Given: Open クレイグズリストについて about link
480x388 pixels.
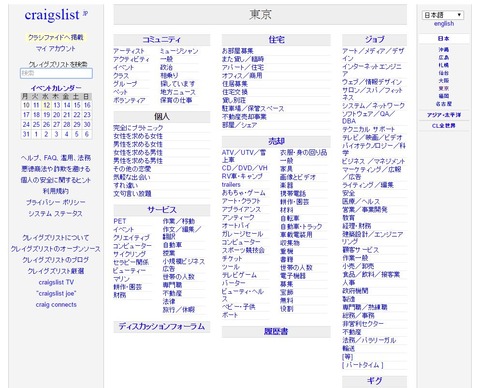Looking at the screenshot, I should click(56, 238).
